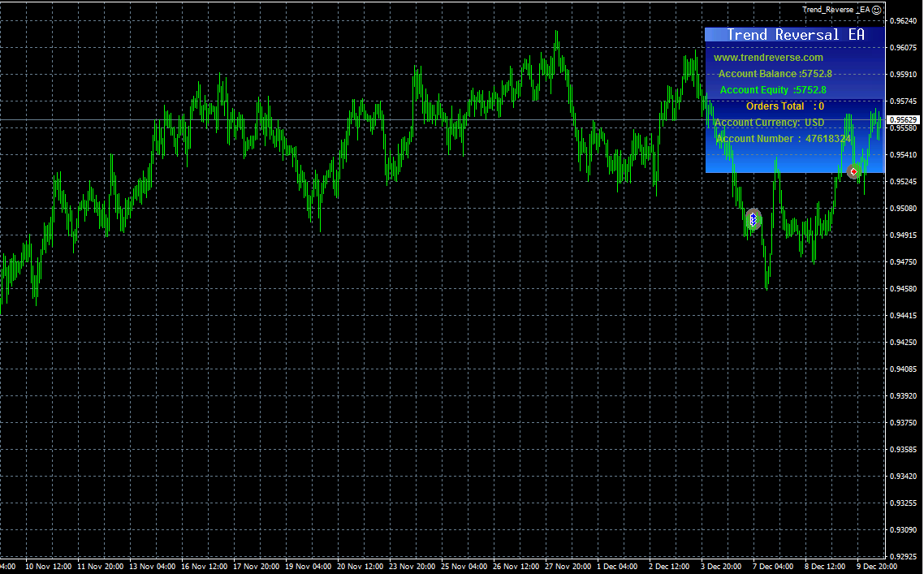This screenshot has width=924, height=574.
Task: Click the Account Currency USD label
Action: pos(769,123)
